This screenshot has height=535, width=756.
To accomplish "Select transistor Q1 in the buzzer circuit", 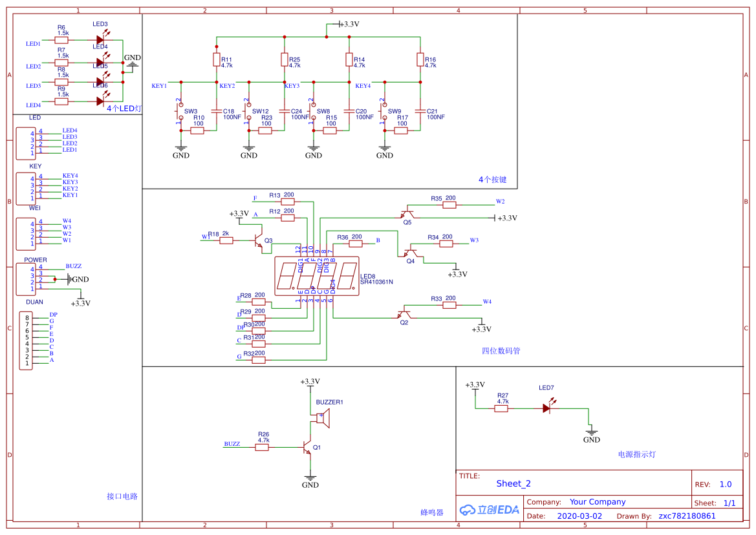I will 307,447.
